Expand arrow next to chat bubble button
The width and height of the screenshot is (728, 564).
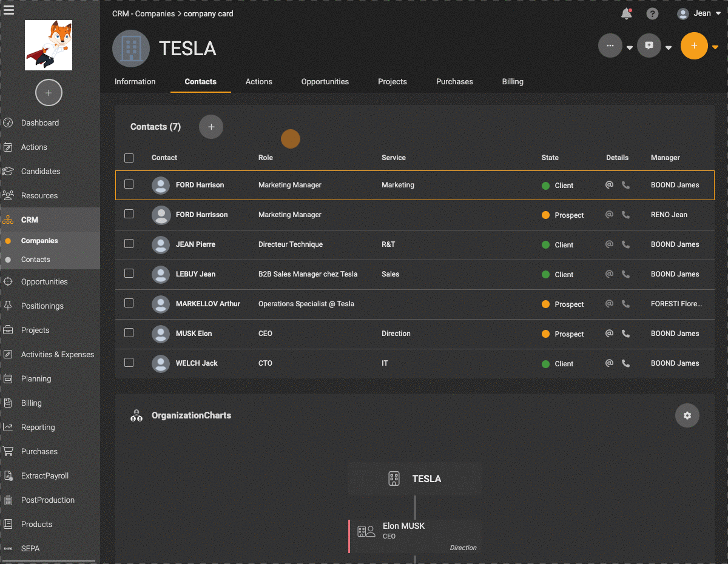pyautogui.click(x=669, y=48)
